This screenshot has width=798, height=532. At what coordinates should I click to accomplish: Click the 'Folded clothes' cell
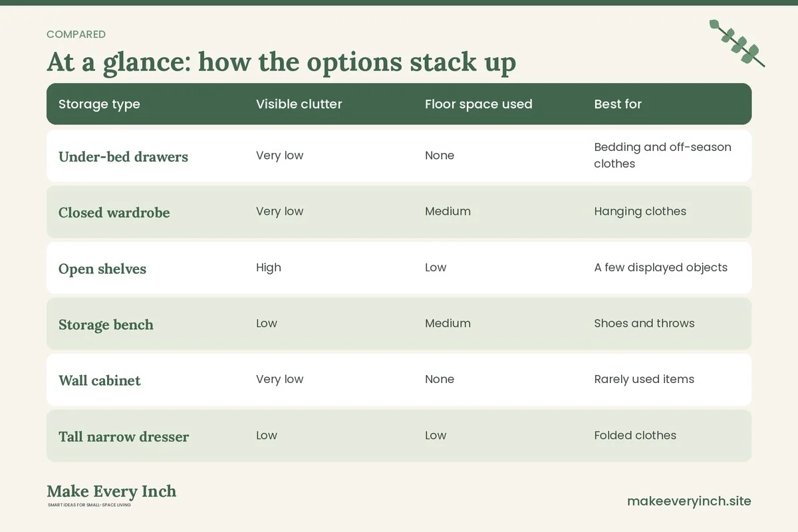tap(635, 435)
